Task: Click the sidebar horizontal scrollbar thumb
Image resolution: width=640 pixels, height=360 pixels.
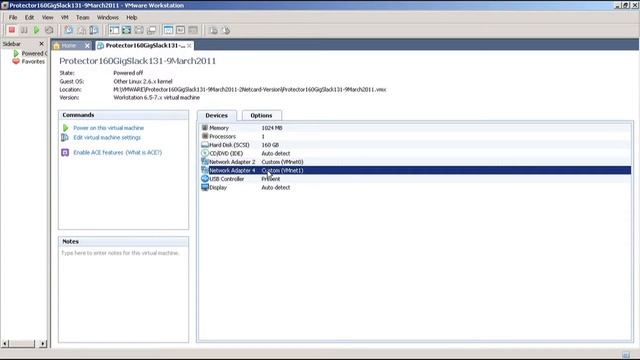Action: point(22,344)
